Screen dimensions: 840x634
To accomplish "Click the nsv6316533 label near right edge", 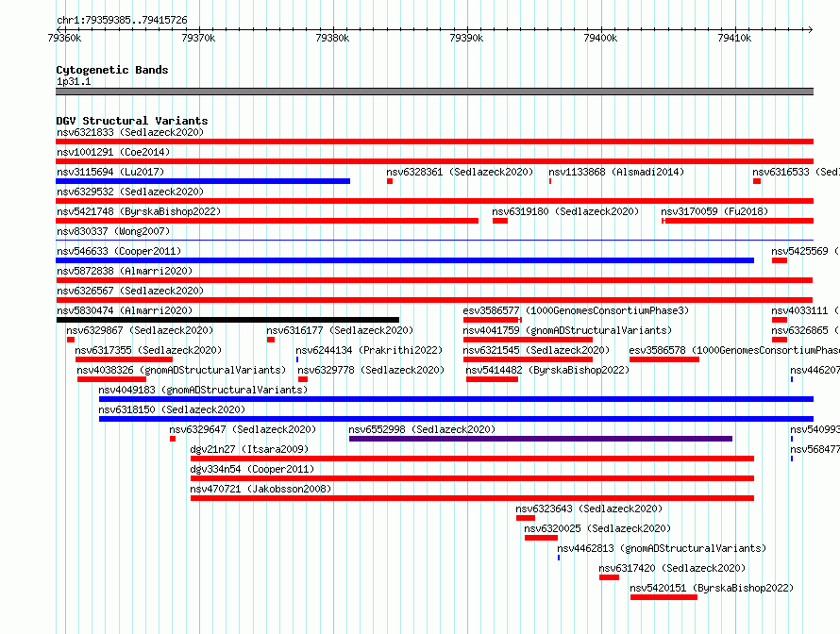I will 796,172.
